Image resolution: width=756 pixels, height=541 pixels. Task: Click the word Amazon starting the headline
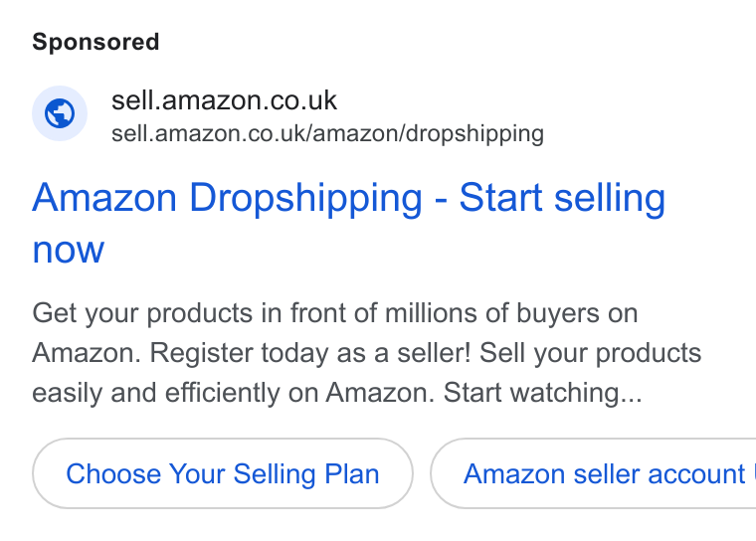pyautogui.click(x=104, y=198)
